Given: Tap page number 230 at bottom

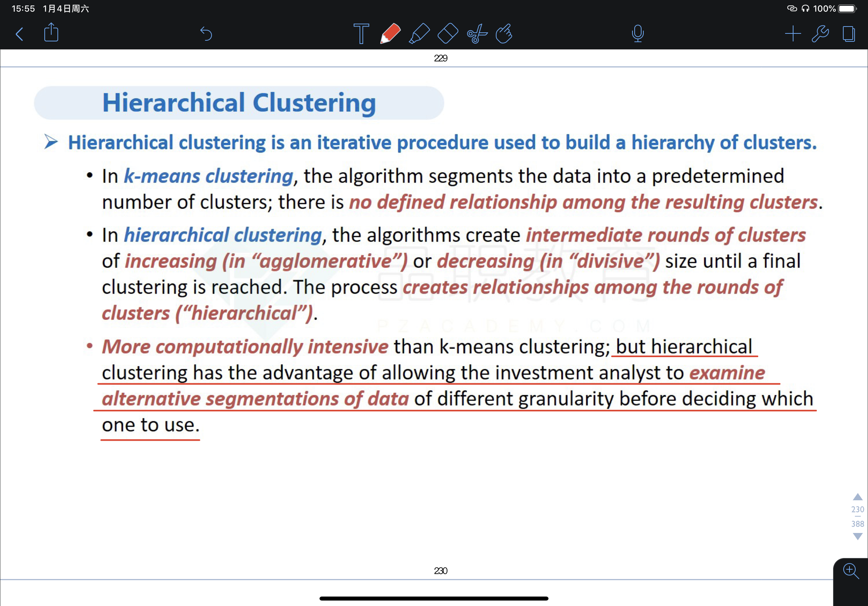Looking at the screenshot, I should [x=441, y=571].
